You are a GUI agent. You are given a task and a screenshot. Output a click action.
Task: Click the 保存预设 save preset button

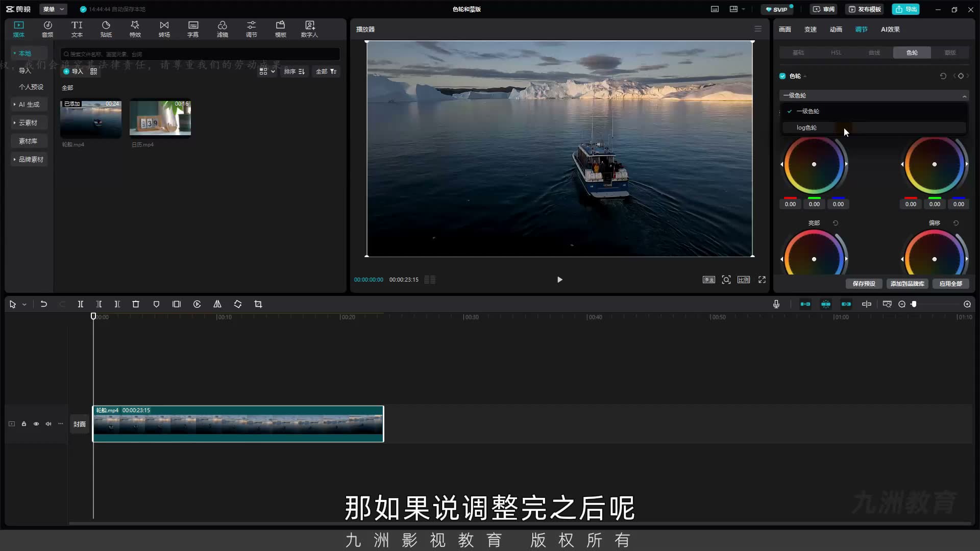pyautogui.click(x=864, y=284)
